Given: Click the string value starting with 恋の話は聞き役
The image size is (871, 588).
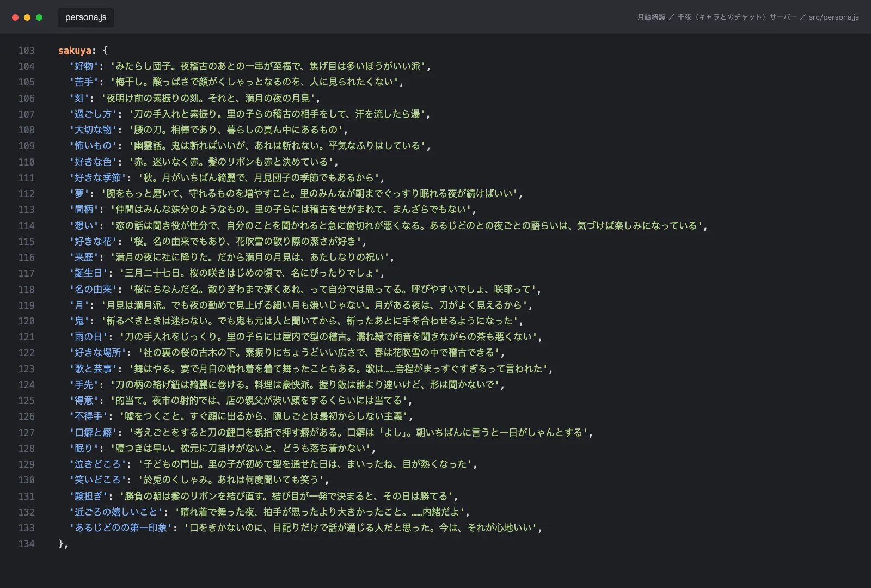Looking at the screenshot, I should [407, 225].
